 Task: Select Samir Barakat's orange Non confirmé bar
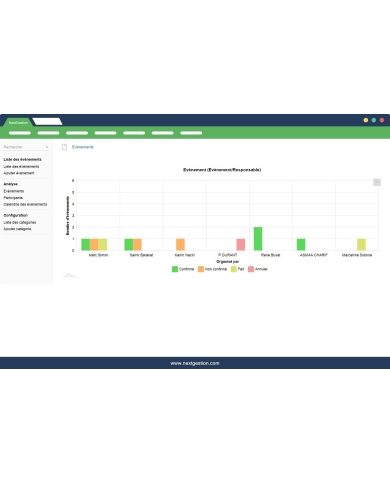(x=137, y=244)
